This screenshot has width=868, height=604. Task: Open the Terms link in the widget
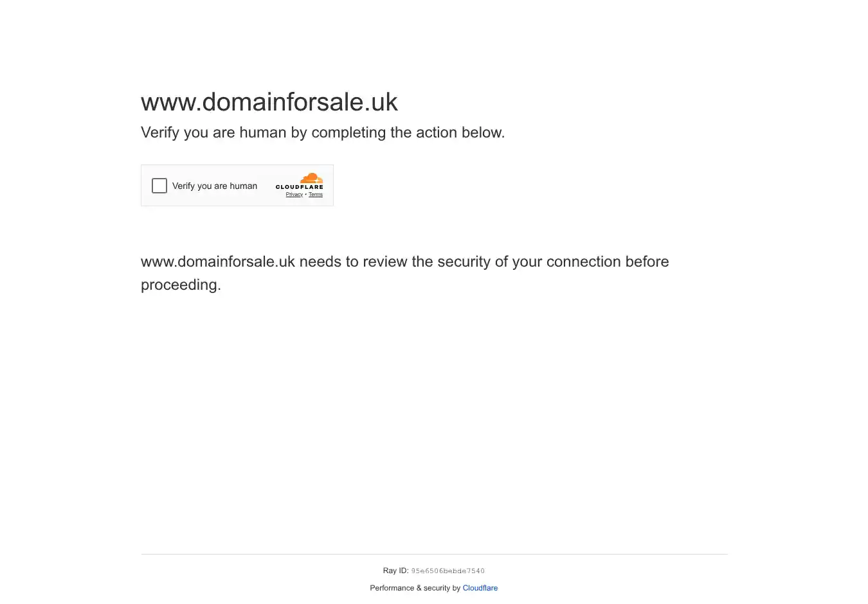tap(316, 195)
